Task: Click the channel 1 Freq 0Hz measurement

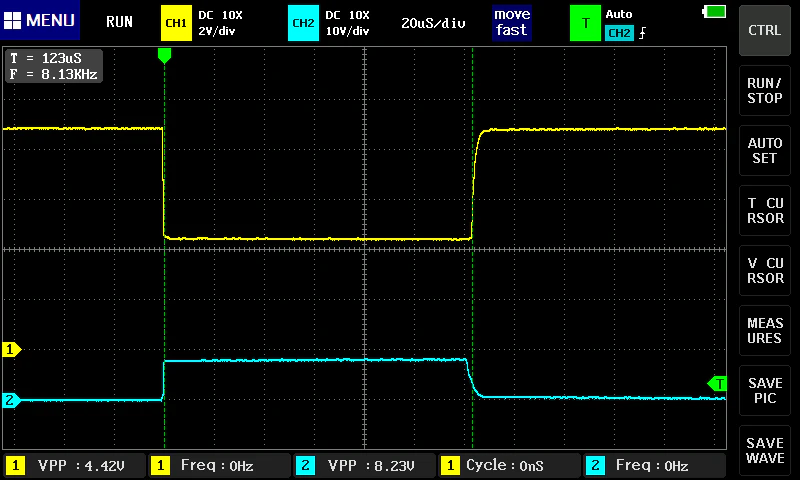Action: [x=219, y=466]
